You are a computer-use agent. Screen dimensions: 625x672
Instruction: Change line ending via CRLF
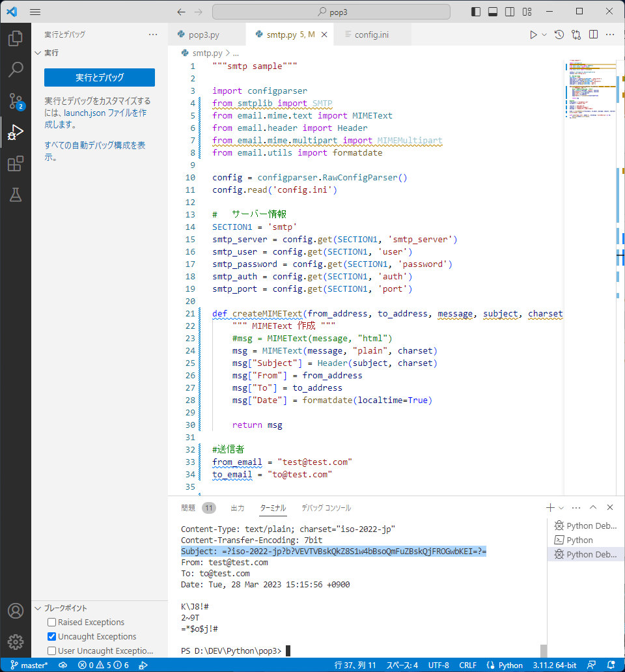[x=468, y=665]
